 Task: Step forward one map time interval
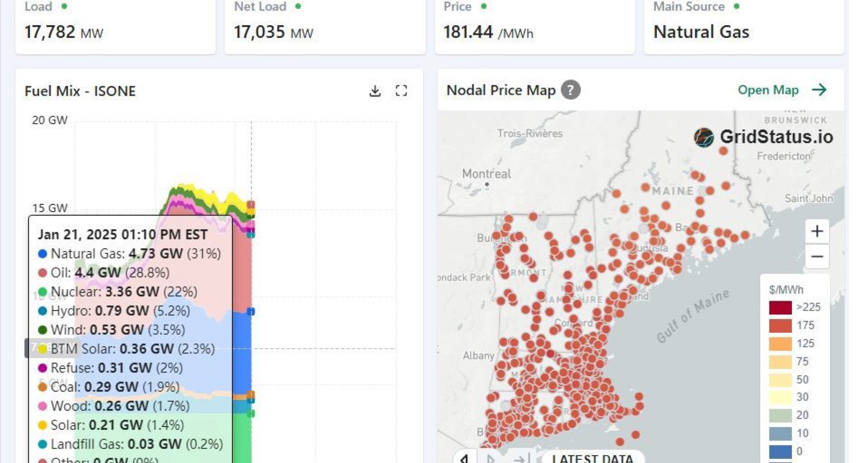pyautogui.click(x=491, y=458)
